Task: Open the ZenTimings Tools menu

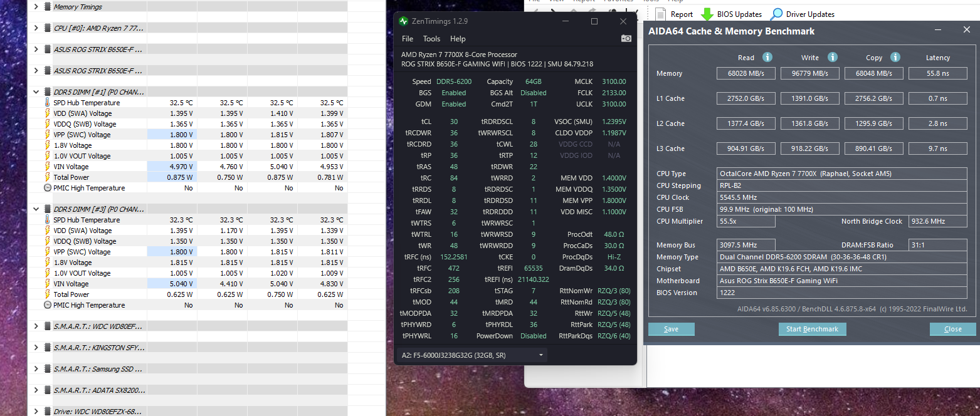Action: coord(431,39)
